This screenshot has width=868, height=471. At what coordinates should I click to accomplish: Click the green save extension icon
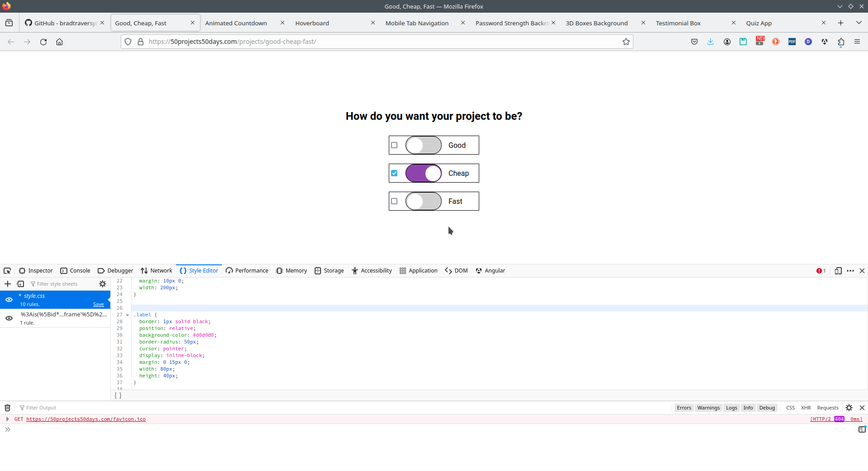(x=743, y=42)
